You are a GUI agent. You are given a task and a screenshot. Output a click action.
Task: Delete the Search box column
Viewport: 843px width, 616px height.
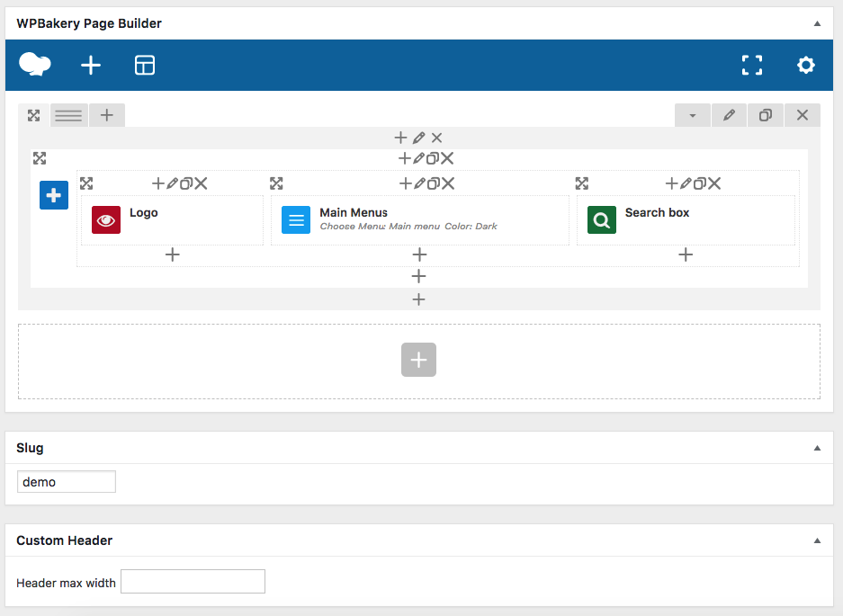point(714,183)
